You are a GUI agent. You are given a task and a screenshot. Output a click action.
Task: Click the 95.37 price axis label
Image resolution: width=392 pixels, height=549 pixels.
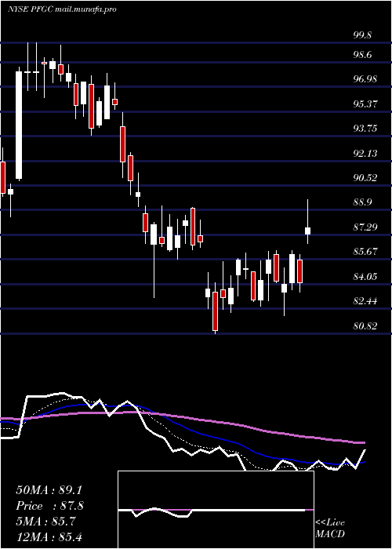(365, 104)
